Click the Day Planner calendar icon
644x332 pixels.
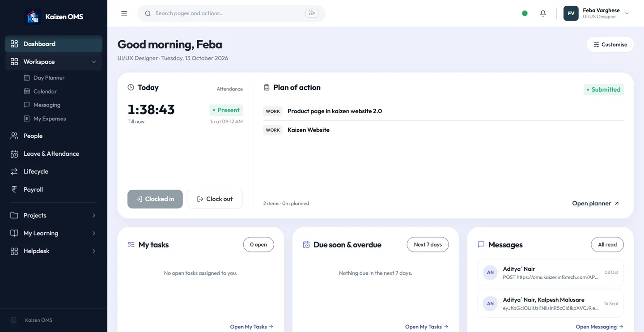coord(26,78)
